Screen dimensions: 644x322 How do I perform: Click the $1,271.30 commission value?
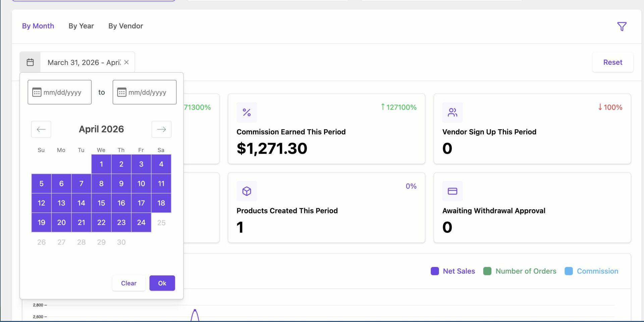click(272, 148)
